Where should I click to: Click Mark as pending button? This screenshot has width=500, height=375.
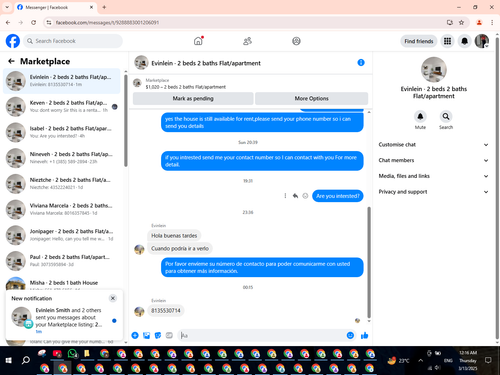(x=193, y=98)
